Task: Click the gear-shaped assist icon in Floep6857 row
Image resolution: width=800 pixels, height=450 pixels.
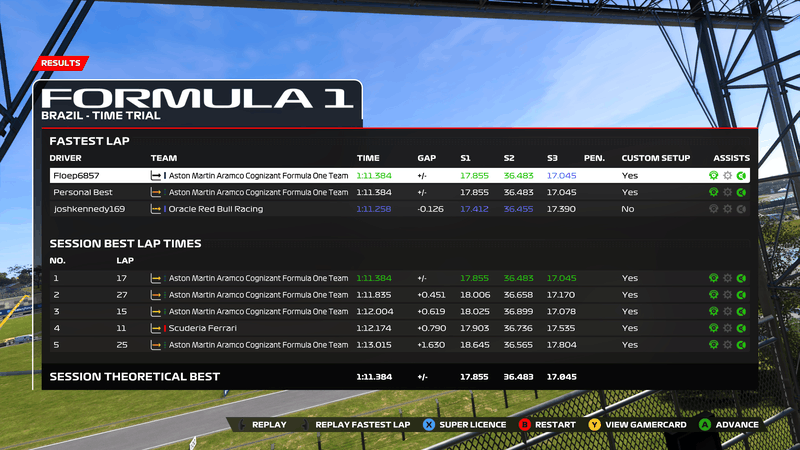Action: tap(728, 176)
